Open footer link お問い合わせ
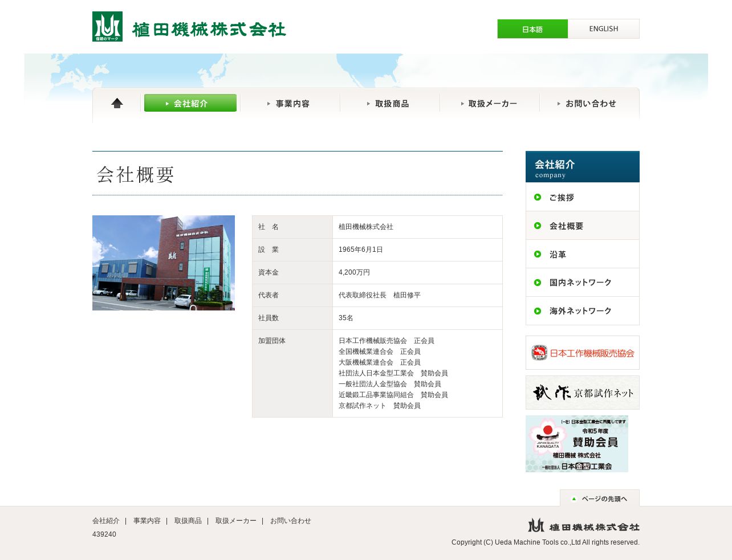Screen dimensions: 732x560 (291, 521)
